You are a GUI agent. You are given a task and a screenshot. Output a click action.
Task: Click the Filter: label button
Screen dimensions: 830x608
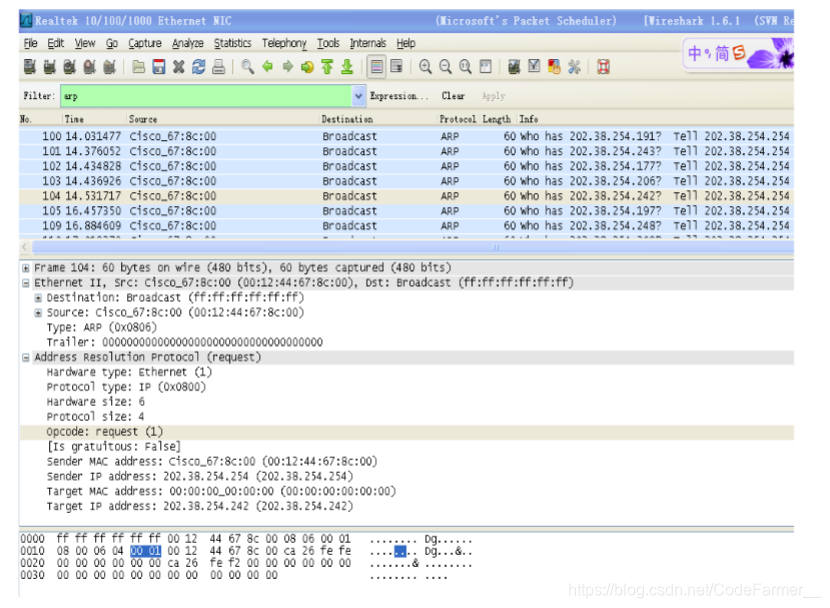[38, 96]
